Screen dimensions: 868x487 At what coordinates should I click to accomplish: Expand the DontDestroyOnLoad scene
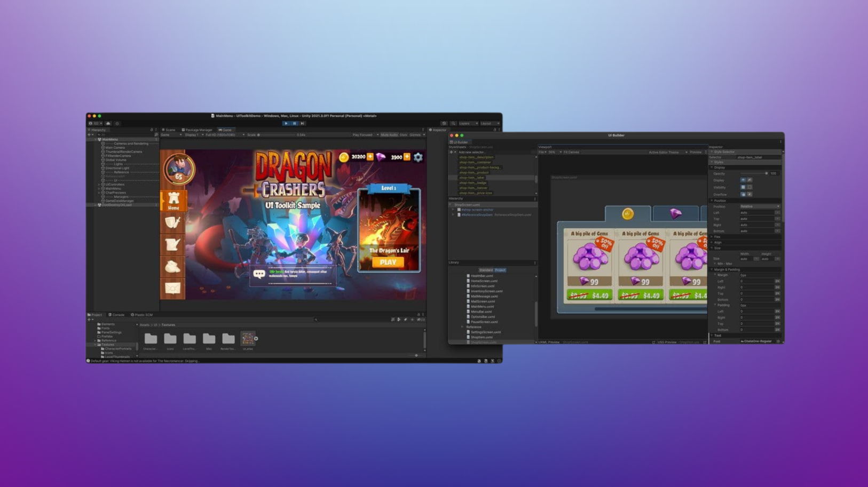(96, 205)
